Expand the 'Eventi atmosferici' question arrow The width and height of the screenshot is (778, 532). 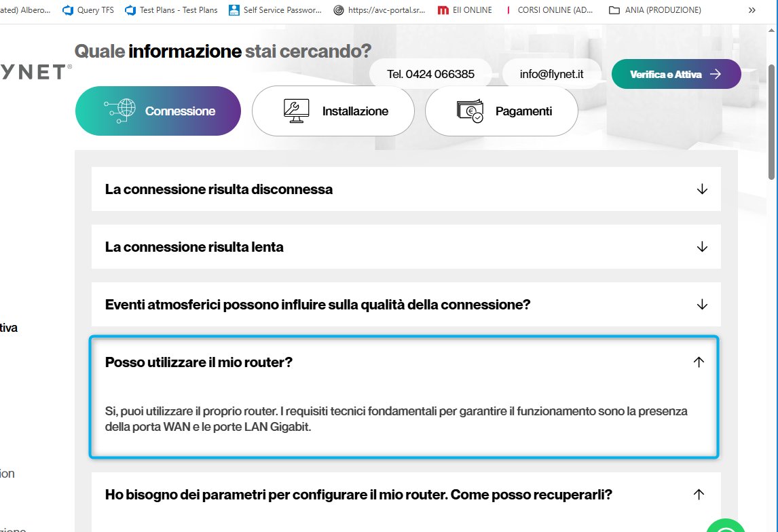tap(701, 305)
